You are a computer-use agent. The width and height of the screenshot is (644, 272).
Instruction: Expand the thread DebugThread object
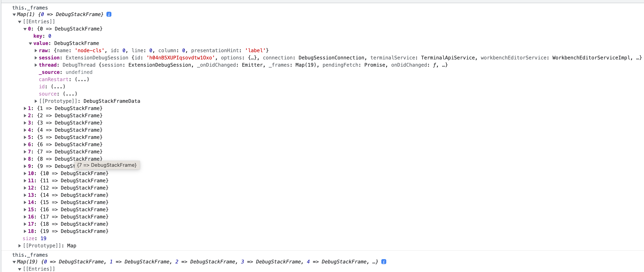tap(36, 65)
